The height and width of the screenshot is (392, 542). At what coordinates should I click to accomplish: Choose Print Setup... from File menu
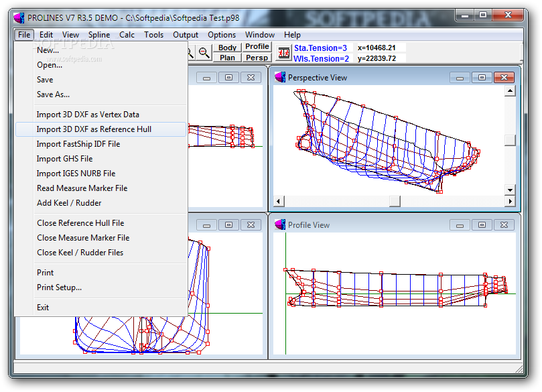coord(100,287)
